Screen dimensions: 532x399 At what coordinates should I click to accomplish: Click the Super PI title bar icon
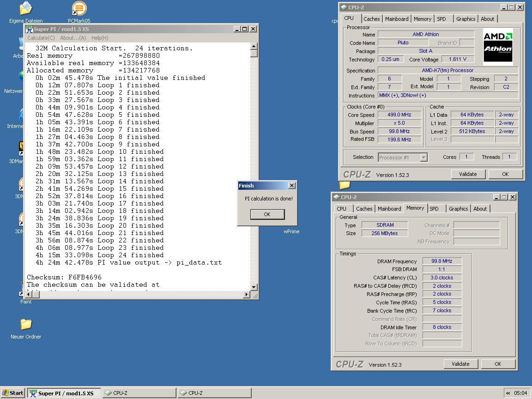29,29
